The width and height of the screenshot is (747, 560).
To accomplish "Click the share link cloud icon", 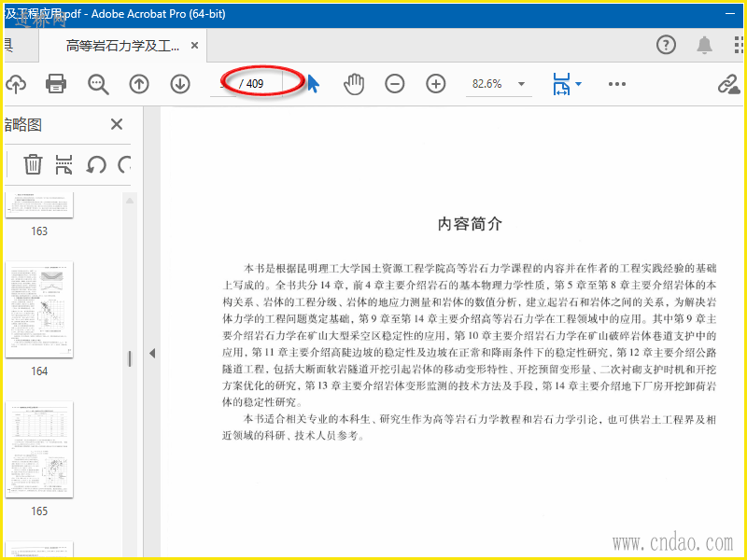I will click(728, 85).
